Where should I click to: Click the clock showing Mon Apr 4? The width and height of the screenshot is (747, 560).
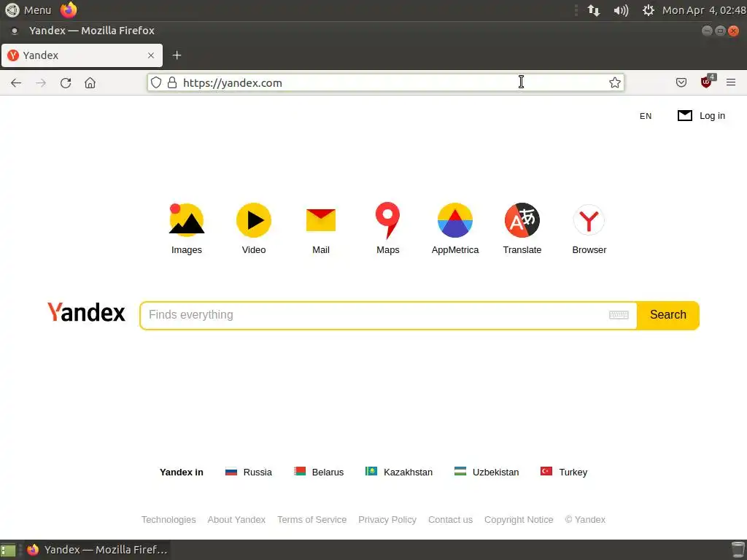coord(704,10)
